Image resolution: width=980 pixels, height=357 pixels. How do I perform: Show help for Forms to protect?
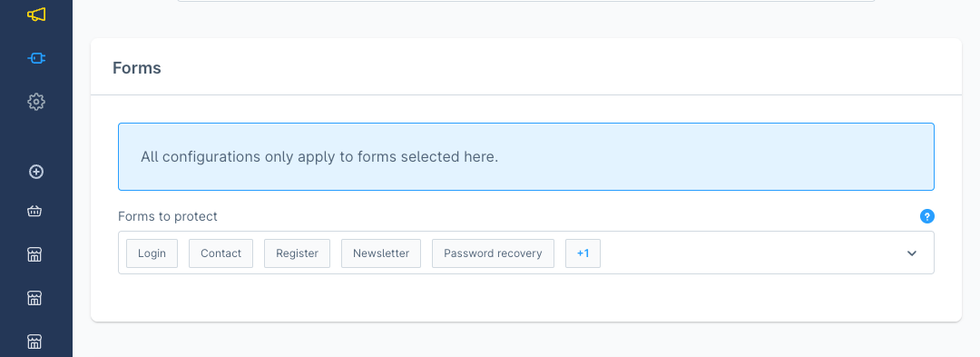coord(926,216)
